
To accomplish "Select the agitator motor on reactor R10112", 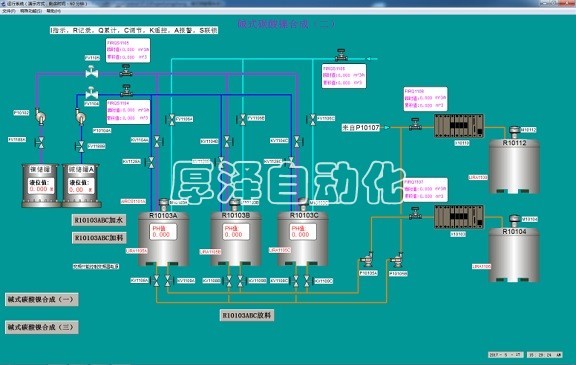I will [514, 132].
